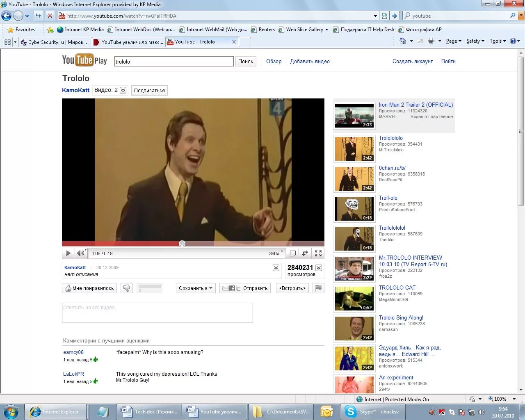Open the Добавить видео link

point(310,62)
